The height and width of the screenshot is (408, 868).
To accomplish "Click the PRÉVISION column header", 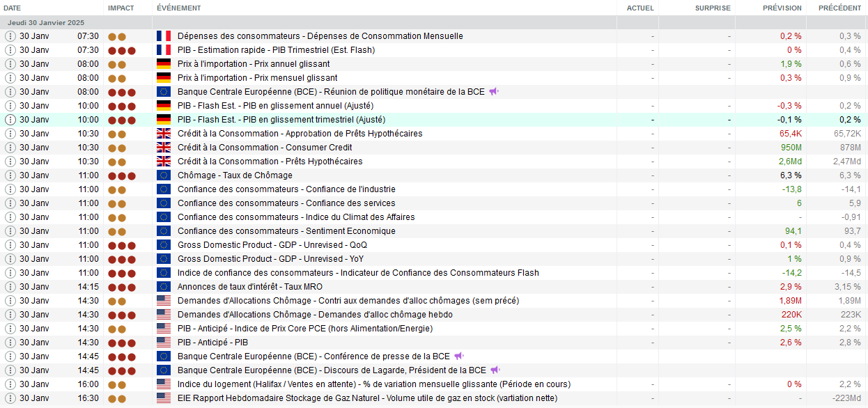I will pos(782,8).
